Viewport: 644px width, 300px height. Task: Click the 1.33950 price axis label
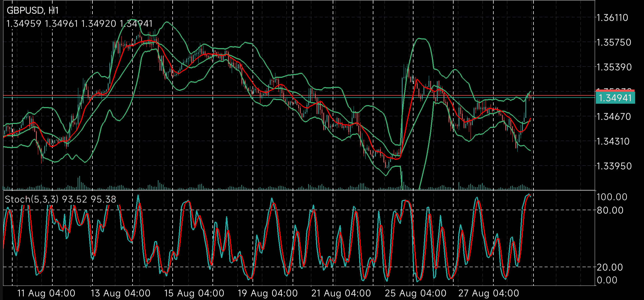(614, 166)
